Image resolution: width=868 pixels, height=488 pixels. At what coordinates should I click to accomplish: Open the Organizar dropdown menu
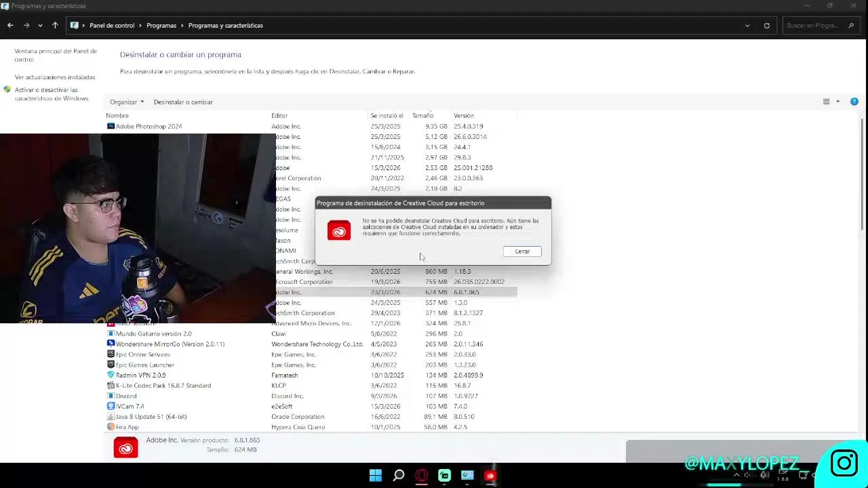(x=127, y=102)
